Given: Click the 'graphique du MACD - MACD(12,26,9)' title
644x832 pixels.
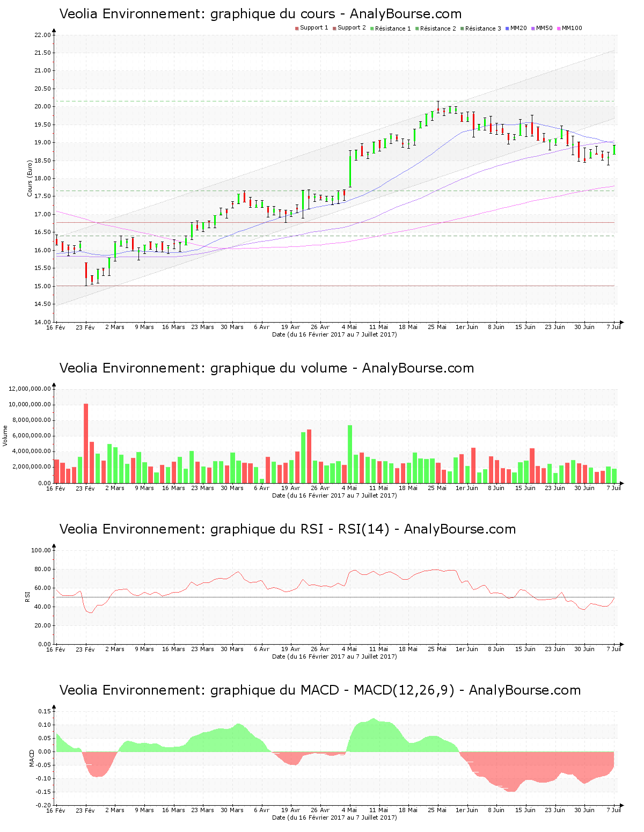Looking at the screenshot, I should point(320,690).
